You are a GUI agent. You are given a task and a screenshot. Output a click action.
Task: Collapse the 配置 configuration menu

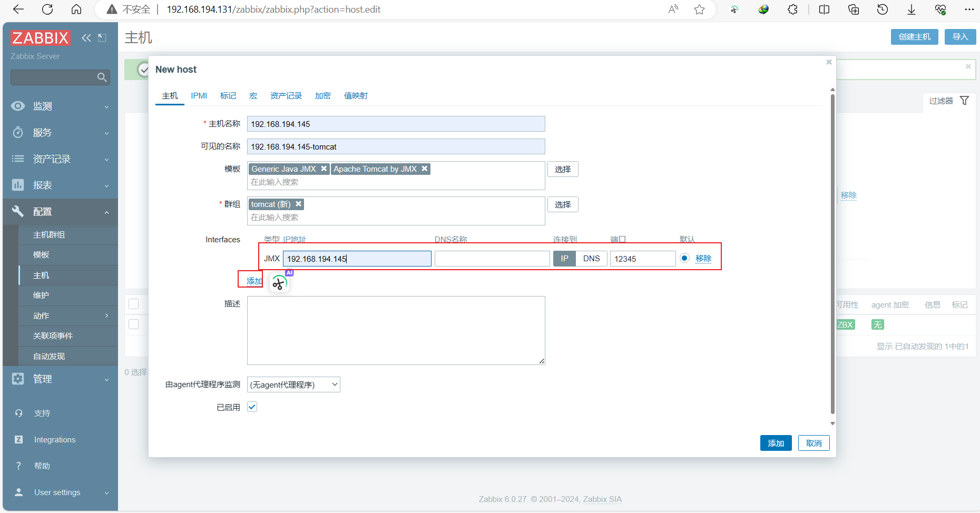pyautogui.click(x=60, y=212)
